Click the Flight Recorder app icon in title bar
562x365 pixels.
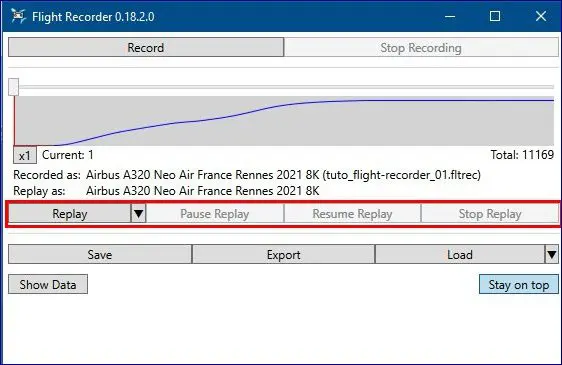click(18, 16)
